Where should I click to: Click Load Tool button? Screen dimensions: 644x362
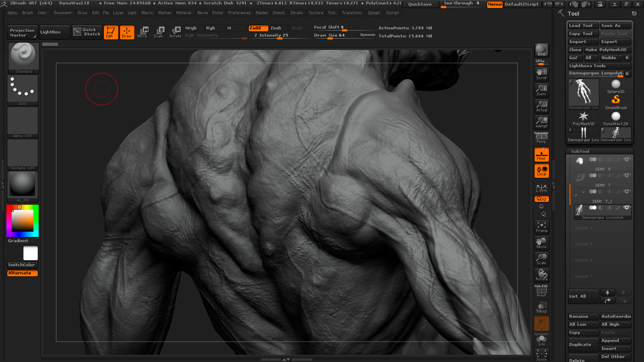click(x=583, y=26)
